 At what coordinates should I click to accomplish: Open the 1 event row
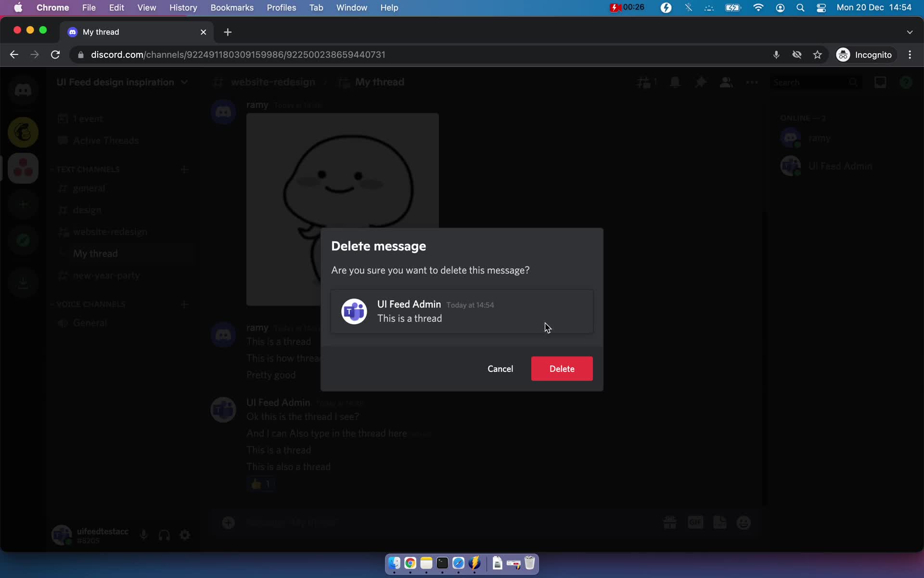click(x=122, y=118)
